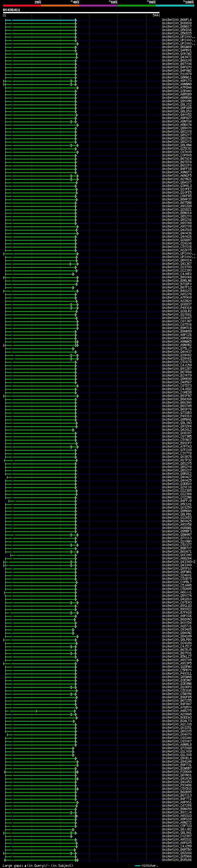This screenshot has height=868, width=197.
Task: Select hit label UniRef100_B4FFJ9
Action: tap(176, 501)
